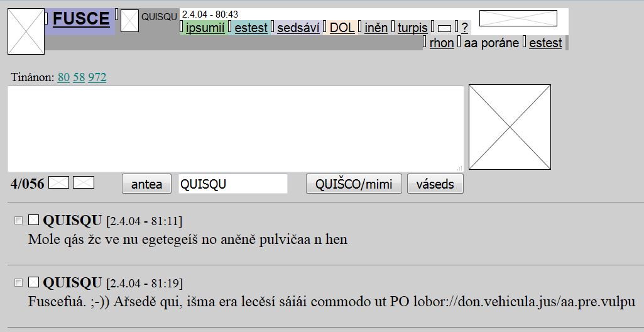Click the váseds button

tap(435, 184)
